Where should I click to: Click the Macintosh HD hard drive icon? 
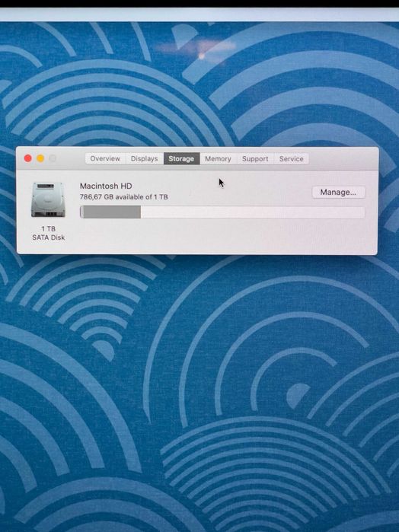coord(48,199)
